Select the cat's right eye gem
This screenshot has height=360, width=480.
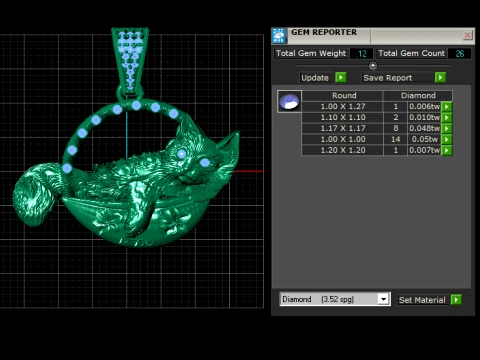[x=205, y=163]
